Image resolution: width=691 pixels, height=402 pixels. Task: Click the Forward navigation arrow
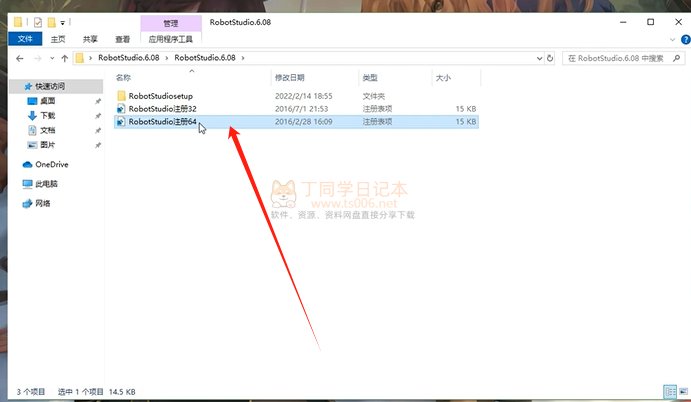click(x=37, y=58)
